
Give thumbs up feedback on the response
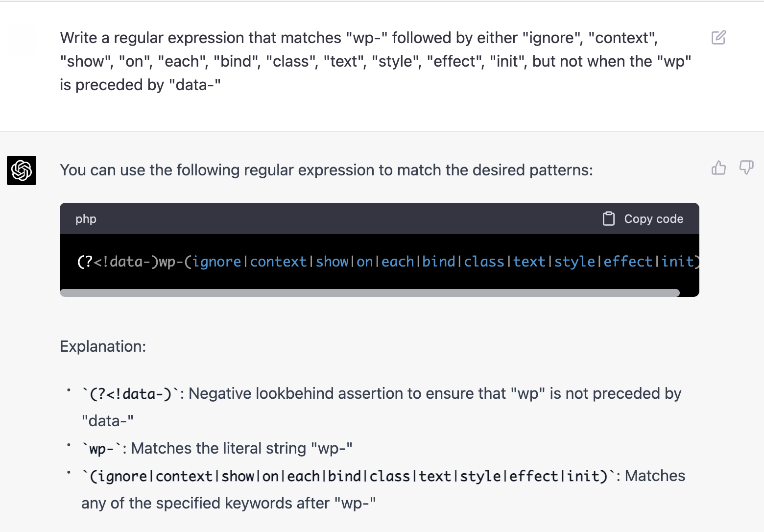(718, 168)
